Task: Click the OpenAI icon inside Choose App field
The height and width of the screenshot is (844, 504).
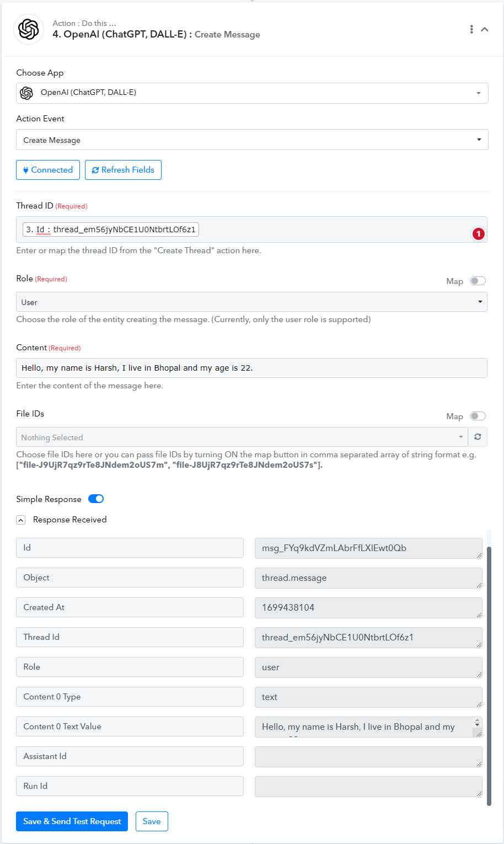Action: point(26,93)
